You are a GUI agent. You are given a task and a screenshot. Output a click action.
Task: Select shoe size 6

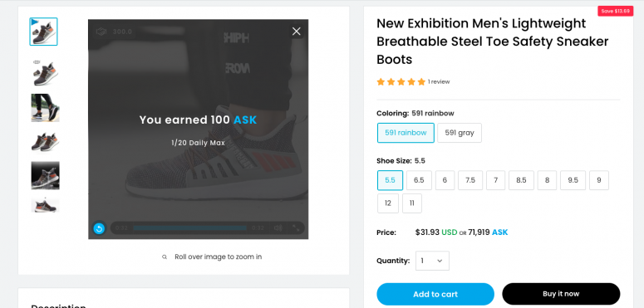pyautogui.click(x=445, y=180)
